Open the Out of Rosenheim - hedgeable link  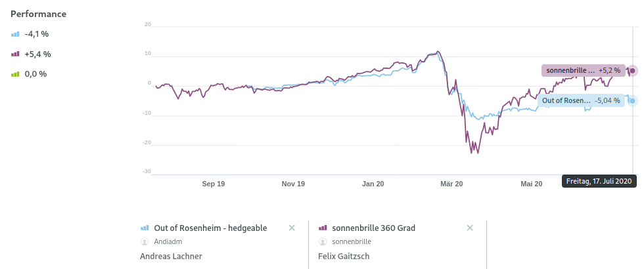pyautogui.click(x=210, y=228)
